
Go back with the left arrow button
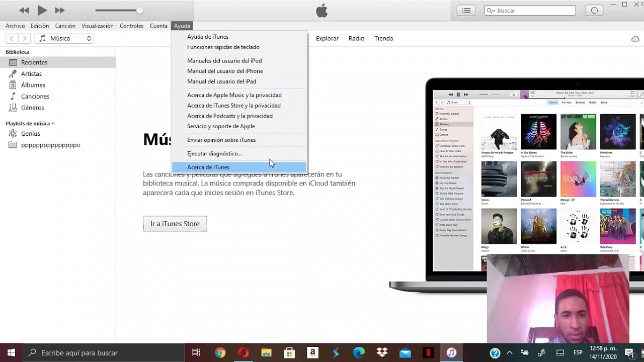pos(12,38)
